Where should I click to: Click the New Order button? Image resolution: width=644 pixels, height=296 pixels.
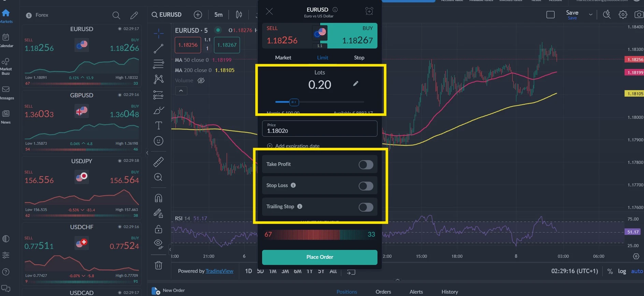coord(168,291)
